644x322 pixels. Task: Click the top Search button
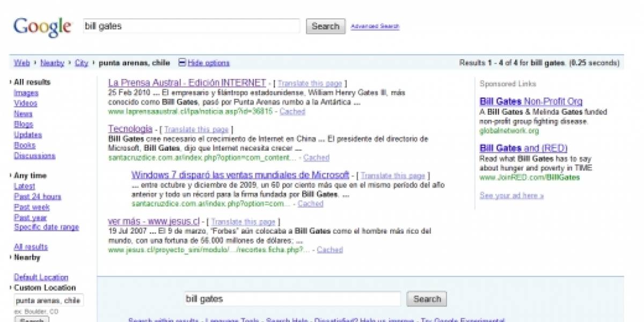pyautogui.click(x=326, y=26)
